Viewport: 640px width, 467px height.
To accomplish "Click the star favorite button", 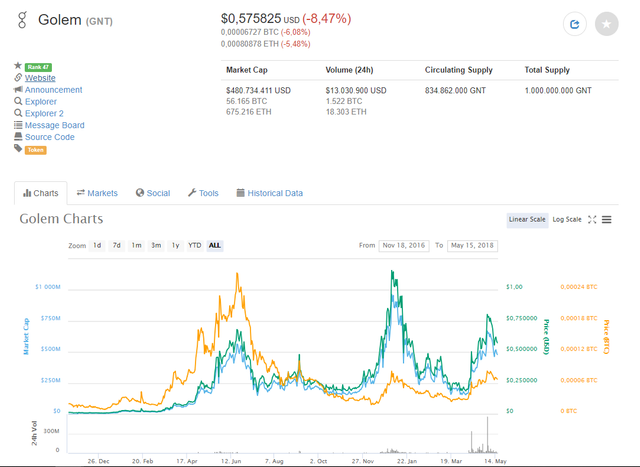I will point(607,24).
